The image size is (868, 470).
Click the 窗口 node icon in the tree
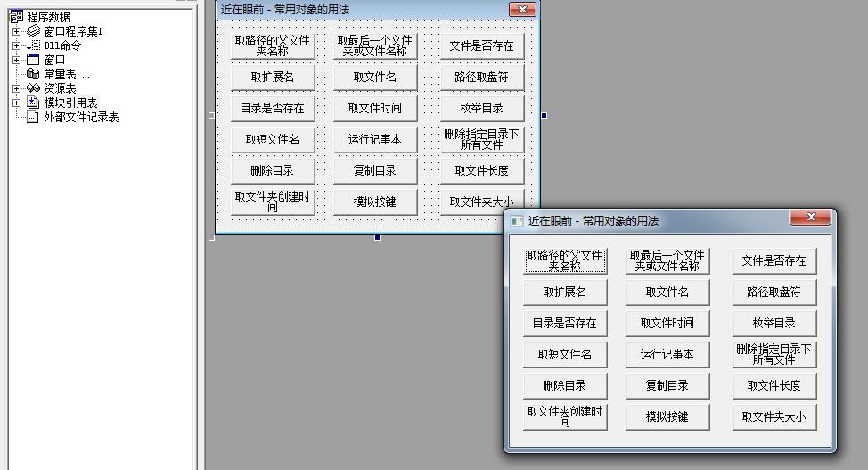coord(33,59)
